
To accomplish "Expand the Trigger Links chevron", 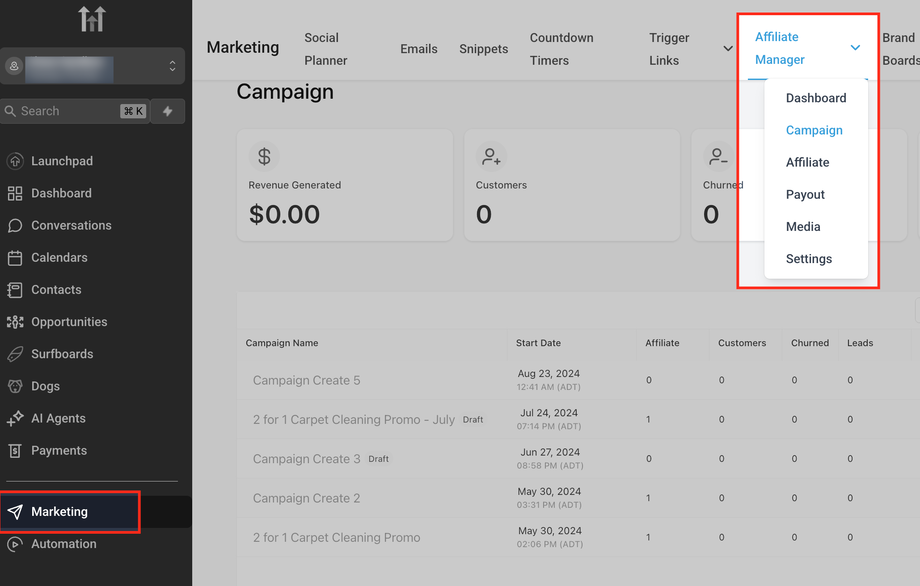I will click(728, 48).
